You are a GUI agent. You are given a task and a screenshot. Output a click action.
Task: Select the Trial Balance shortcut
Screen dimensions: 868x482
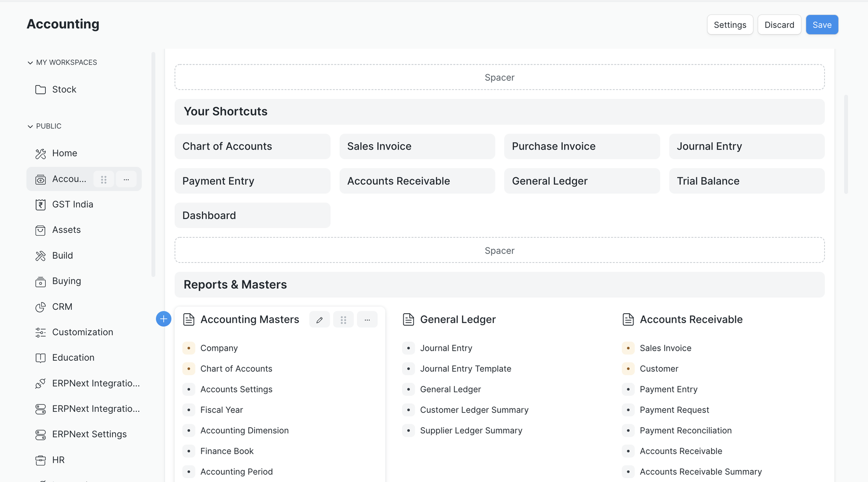coord(746,181)
